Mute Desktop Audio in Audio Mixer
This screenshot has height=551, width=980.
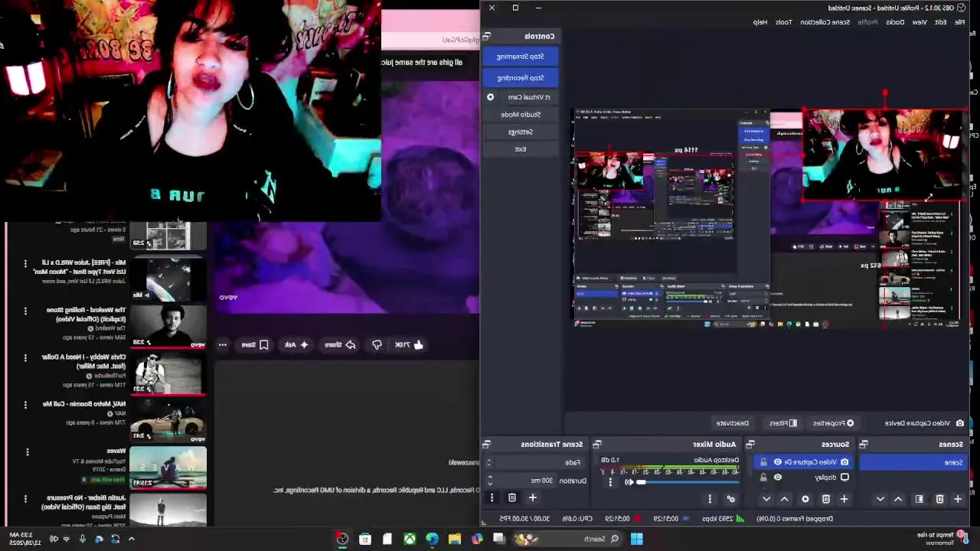[629, 482]
